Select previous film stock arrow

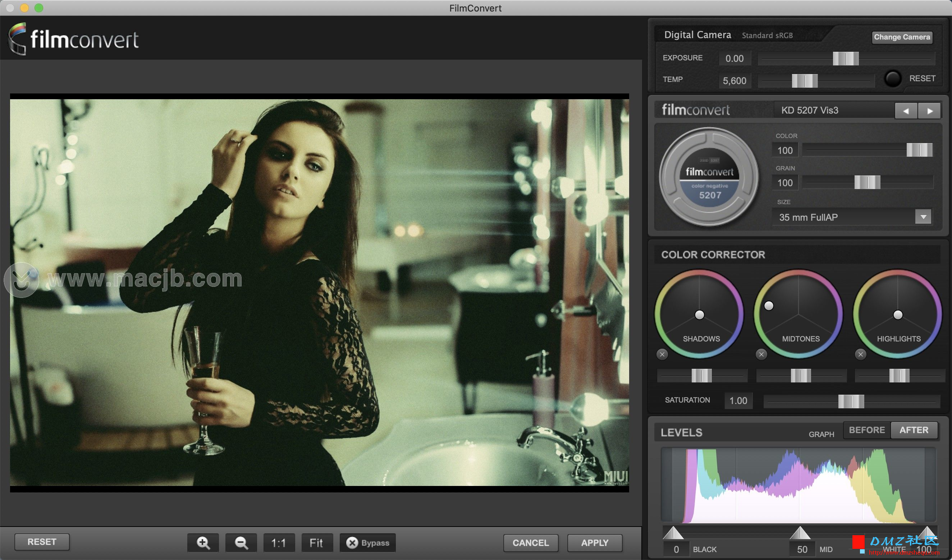[x=906, y=111]
